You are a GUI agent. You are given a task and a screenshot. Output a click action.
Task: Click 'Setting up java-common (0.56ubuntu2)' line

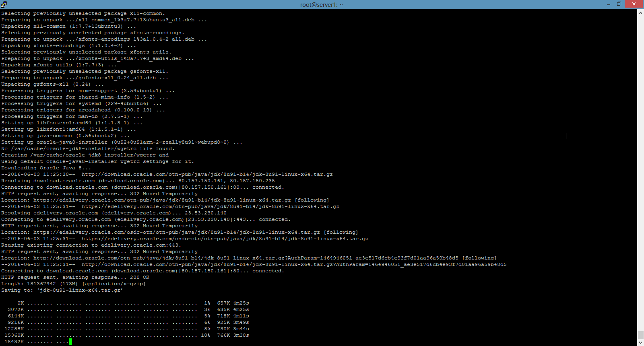click(65, 136)
